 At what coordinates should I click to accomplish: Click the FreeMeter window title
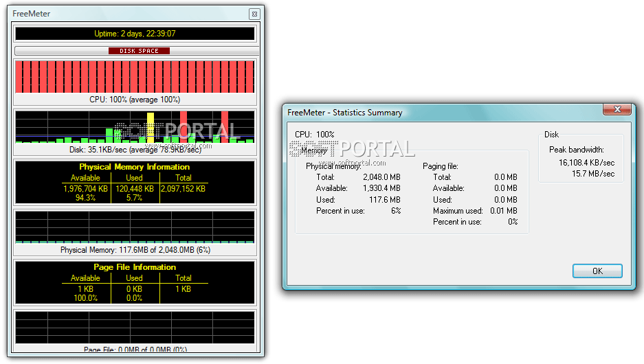31,14
